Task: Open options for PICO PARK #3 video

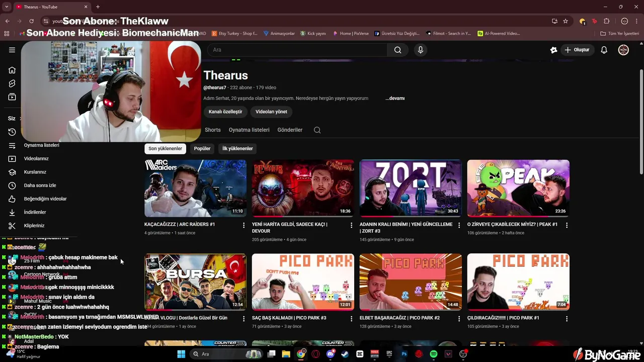Action: [352, 319]
